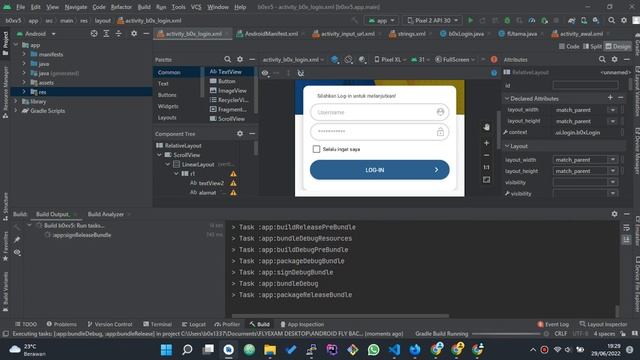Open Attributes panel gear settings

(614, 60)
